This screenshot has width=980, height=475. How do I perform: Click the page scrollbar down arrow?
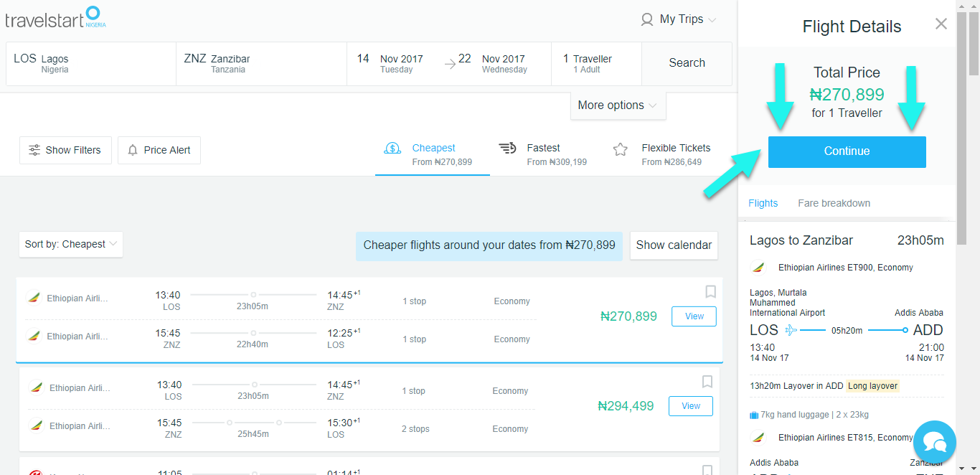pos(974,469)
